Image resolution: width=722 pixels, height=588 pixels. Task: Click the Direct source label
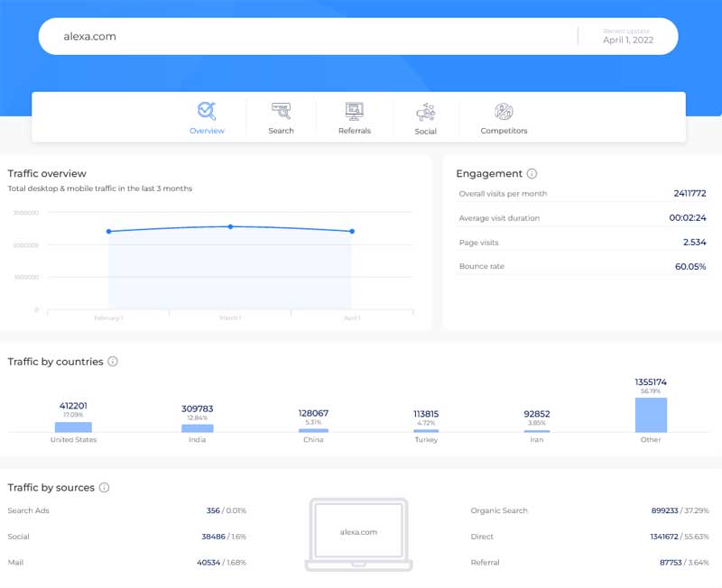(482, 537)
